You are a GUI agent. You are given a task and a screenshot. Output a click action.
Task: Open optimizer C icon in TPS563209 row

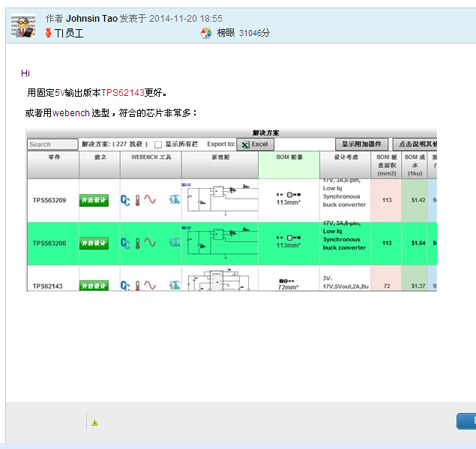tap(125, 200)
